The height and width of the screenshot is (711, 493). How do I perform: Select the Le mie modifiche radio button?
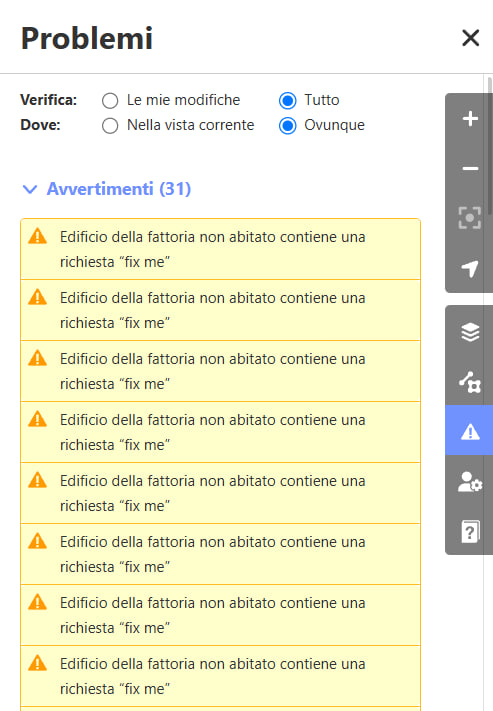110,101
